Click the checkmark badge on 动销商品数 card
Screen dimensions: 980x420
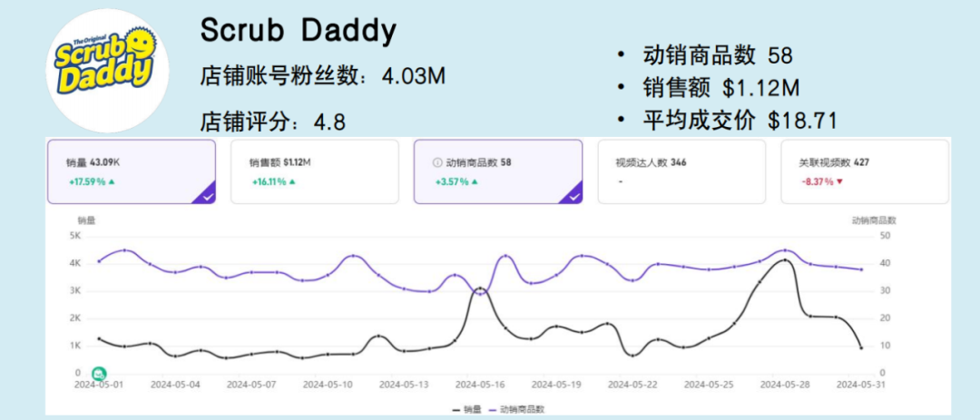tap(571, 193)
